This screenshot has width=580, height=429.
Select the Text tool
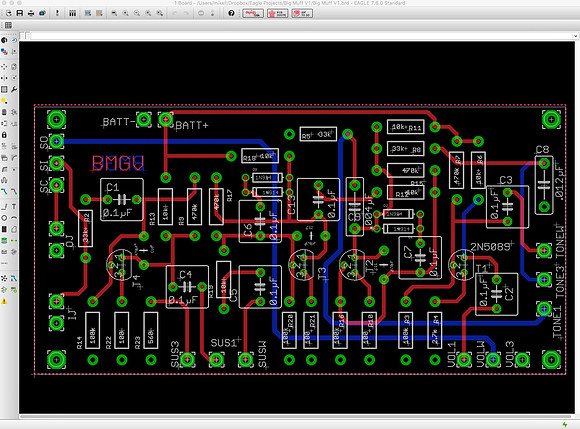click(x=14, y=207)
